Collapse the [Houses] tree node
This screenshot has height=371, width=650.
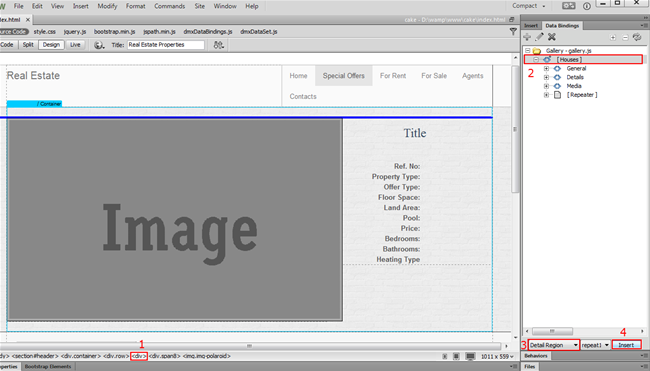click(536, 60)
